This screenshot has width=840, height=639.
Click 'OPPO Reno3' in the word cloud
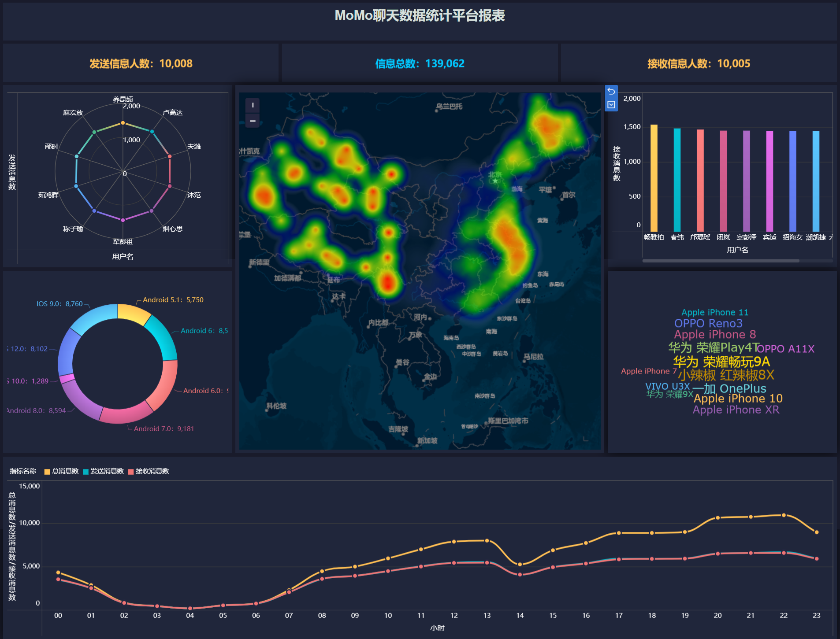tap(708, 323)
